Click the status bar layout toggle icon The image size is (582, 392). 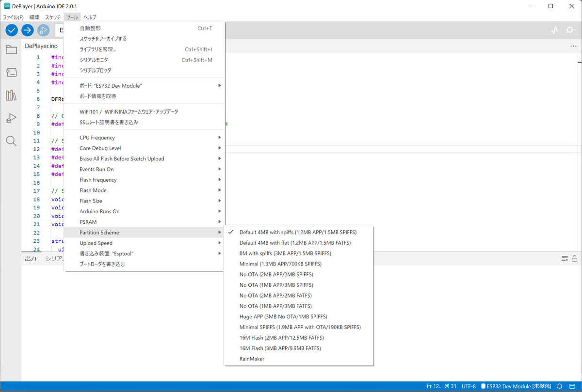[x=572, y=386]
